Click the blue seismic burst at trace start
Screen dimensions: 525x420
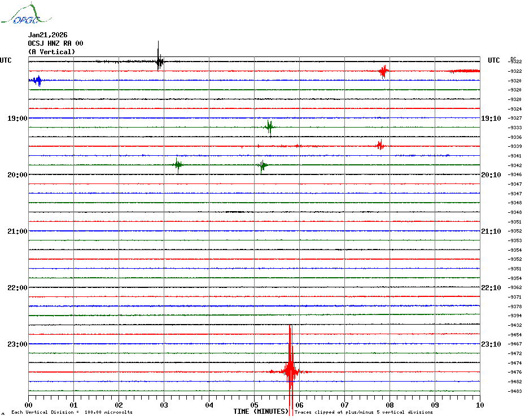click(37, 81)
